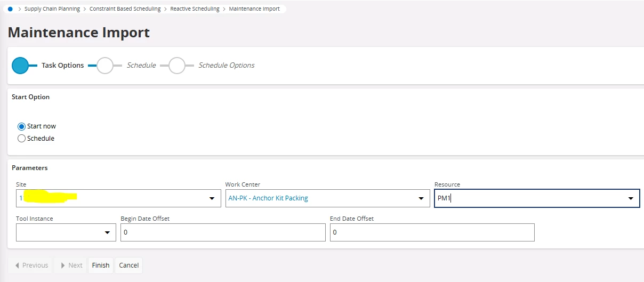Click the Begin Date Offset field
This screenshot has height=282, width=644.
pyautogui.click(x=223, y=232)
